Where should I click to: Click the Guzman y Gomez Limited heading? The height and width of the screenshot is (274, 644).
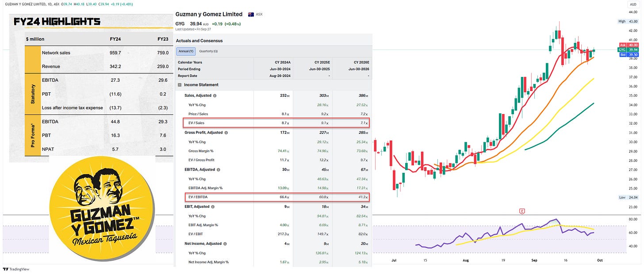tap(209, 14)
